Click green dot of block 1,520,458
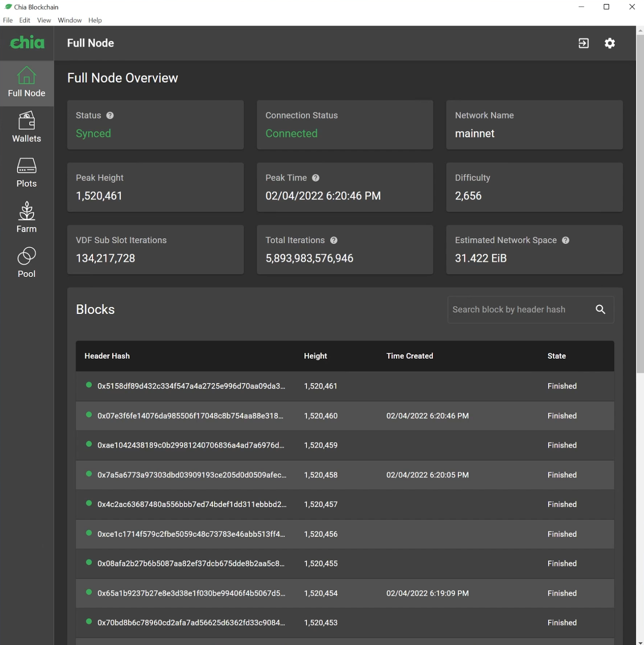The width and height of the screenshot is (644, 645). 89,474
